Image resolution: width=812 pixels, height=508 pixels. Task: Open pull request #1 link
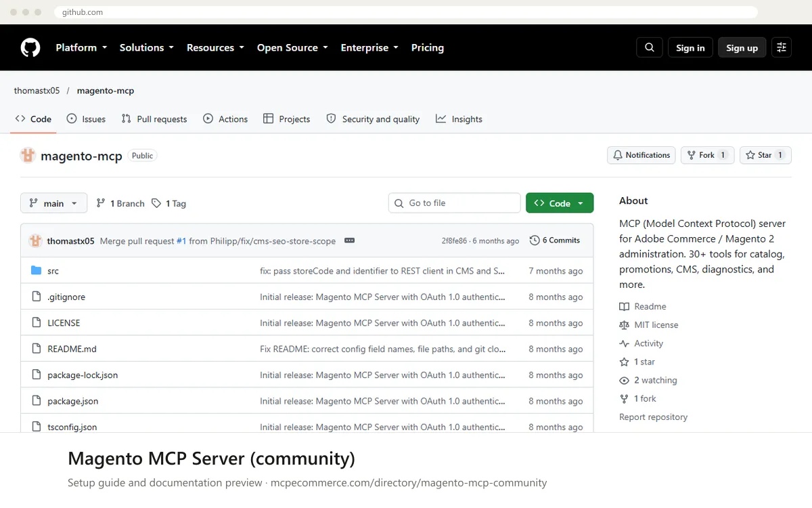181,240
